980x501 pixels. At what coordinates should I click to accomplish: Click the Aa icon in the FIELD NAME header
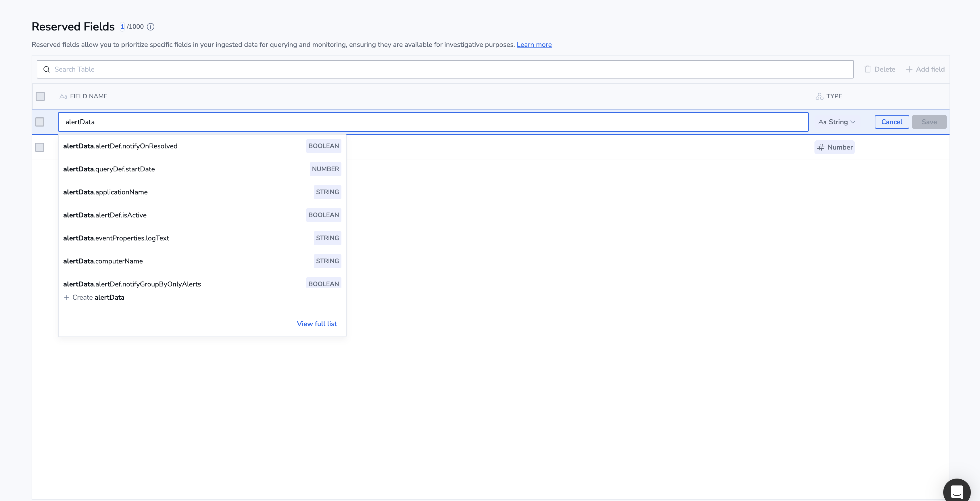63,97
